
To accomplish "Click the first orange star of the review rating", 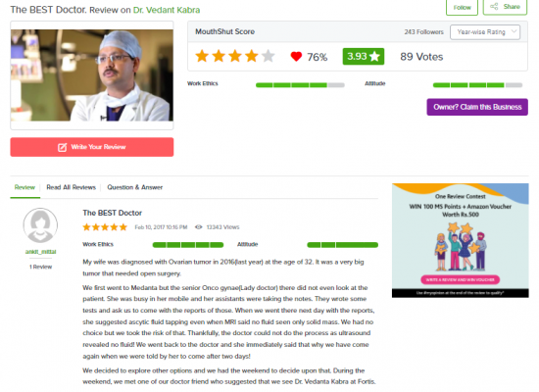I will (86, 227).
